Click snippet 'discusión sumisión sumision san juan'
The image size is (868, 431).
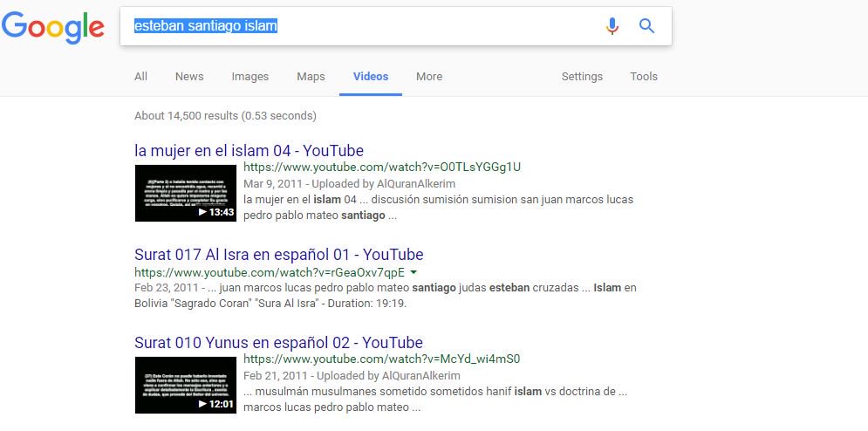439,207
